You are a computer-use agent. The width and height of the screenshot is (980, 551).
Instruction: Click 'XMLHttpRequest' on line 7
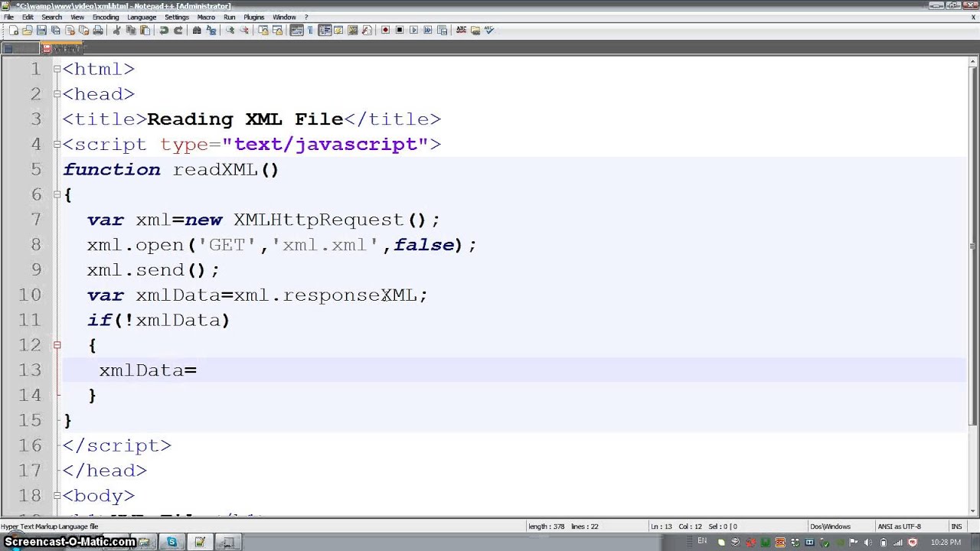[x=319, y=220]
